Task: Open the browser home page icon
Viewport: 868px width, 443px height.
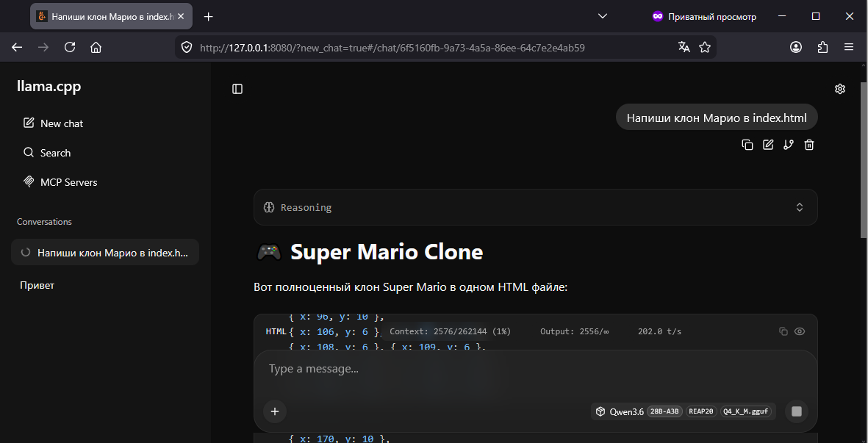Action: (x=96, y=48)
